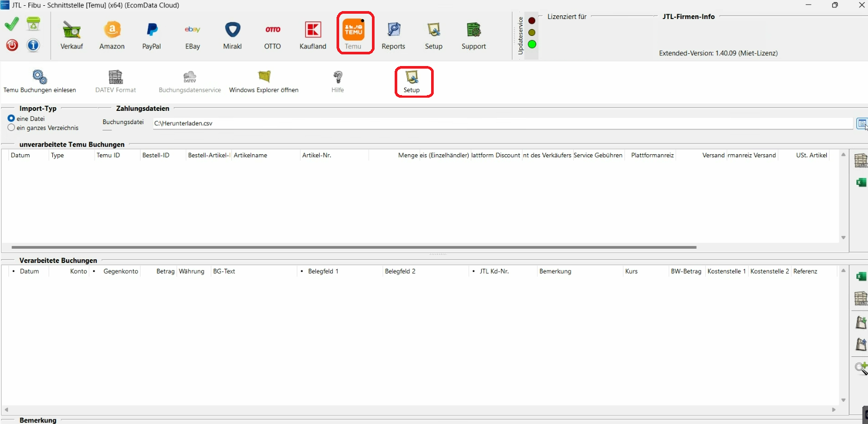This screenshot has height=424, width=868.
Task: Open the Amazon interface module
Action: [112, 35]
